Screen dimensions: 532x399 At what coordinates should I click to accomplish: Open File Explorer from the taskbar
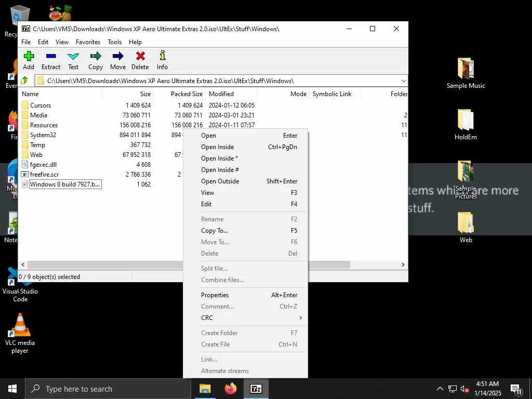pyautogui.click(x=205, y=389)
